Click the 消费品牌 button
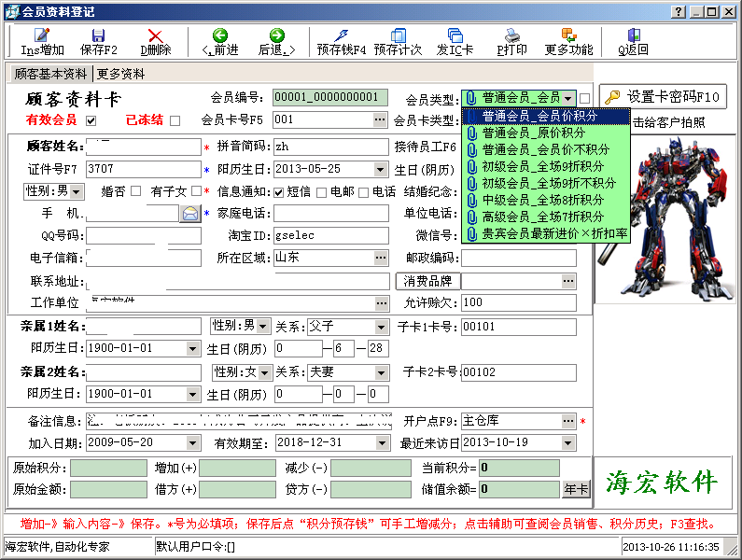This screenshot has height=560, width=742. point(427,281)
